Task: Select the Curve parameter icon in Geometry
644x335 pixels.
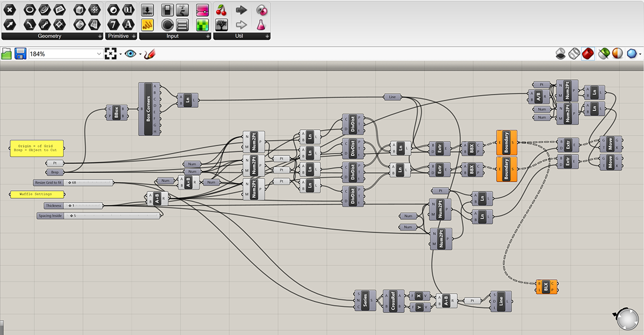Action: (44, 10)
